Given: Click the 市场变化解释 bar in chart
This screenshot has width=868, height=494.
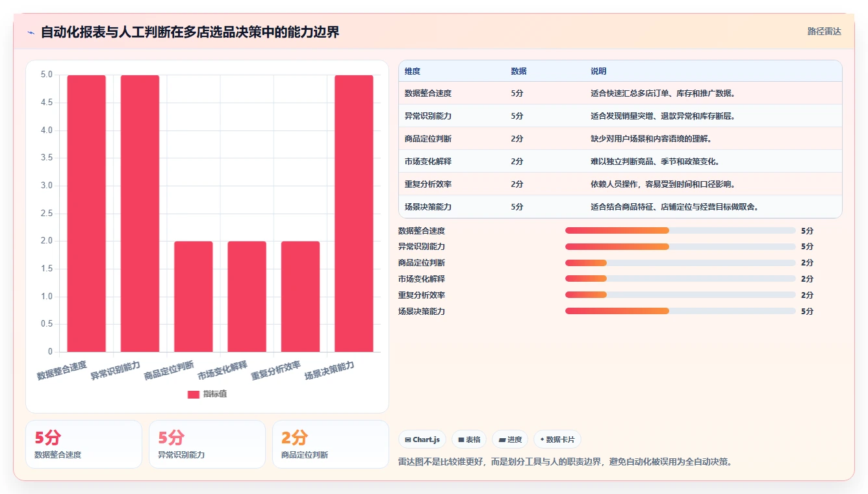Looking at the screenshot, I should 247,297.
